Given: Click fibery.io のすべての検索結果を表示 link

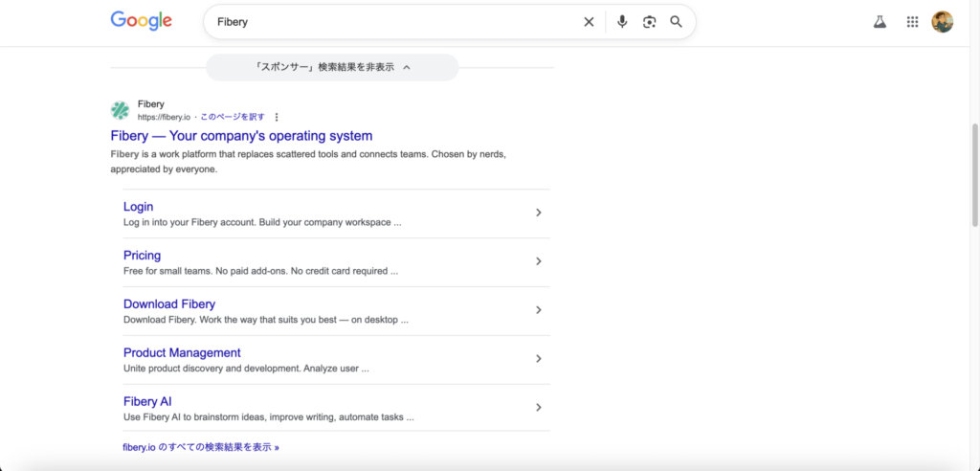Looking at the screenshot, I should click(201, 447).
